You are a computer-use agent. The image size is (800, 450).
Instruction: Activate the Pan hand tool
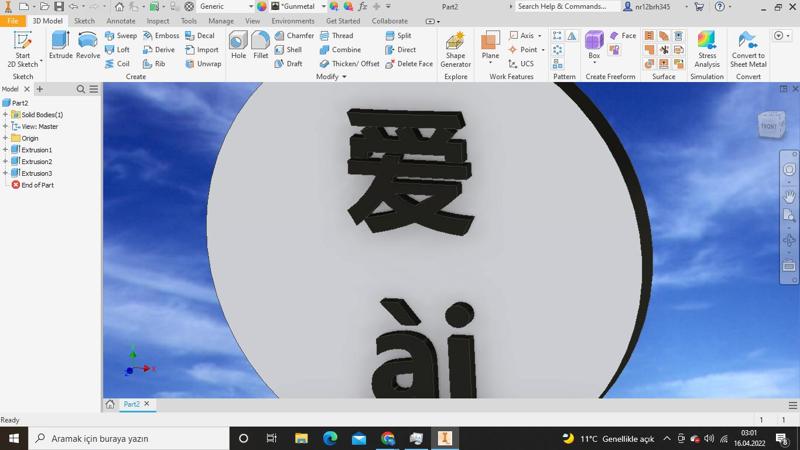789,196
